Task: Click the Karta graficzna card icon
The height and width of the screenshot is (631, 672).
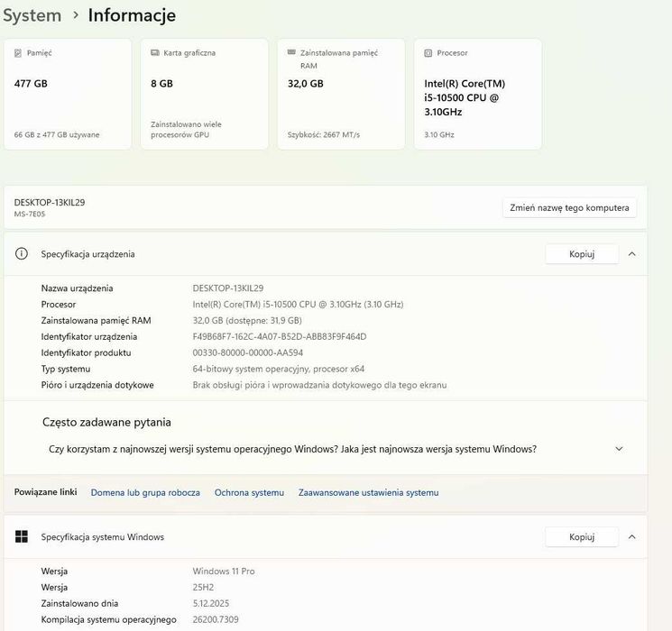Action: [155, 53]
